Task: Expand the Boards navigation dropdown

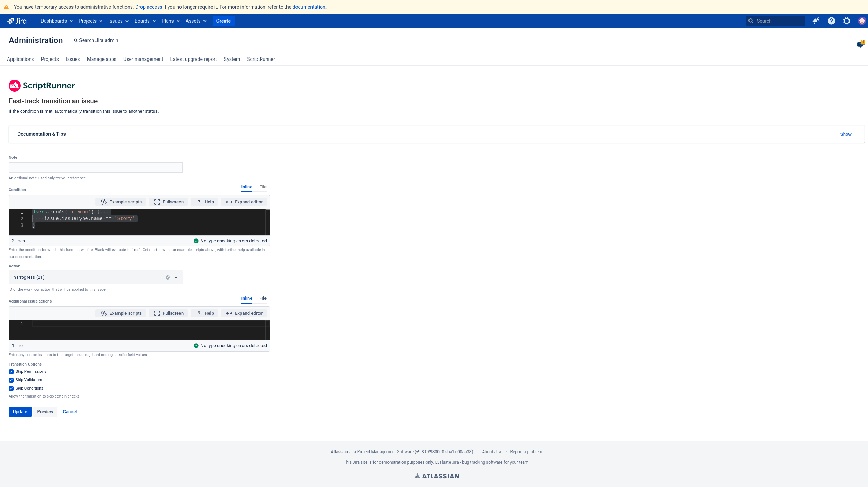Action: pos(144,21)
